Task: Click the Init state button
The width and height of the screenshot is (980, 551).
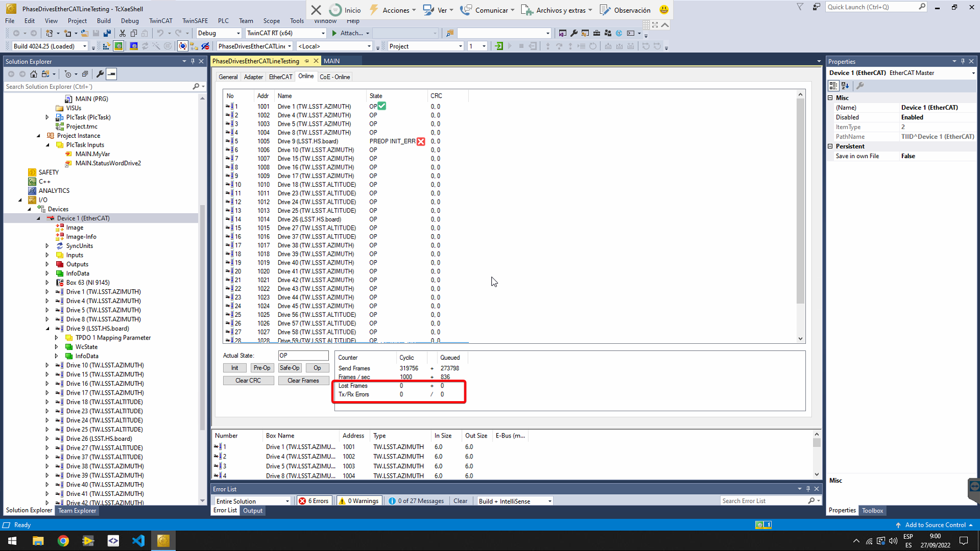Action: (x=235, y=368)
